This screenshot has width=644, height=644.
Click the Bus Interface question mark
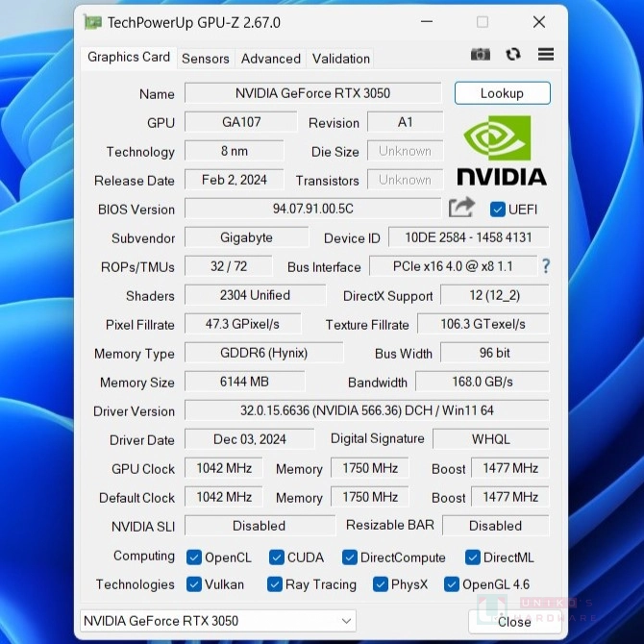(x=546, y=266)
